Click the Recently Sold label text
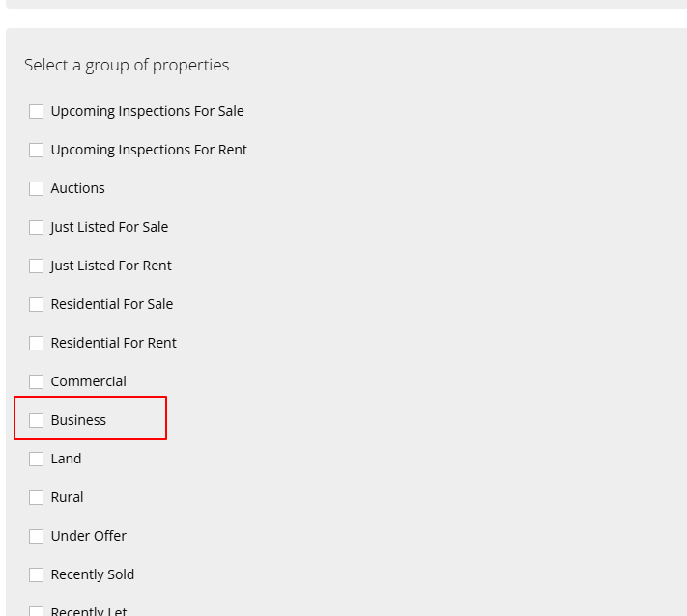Viewport: 687px width, 616px height. tap(92, 574)
